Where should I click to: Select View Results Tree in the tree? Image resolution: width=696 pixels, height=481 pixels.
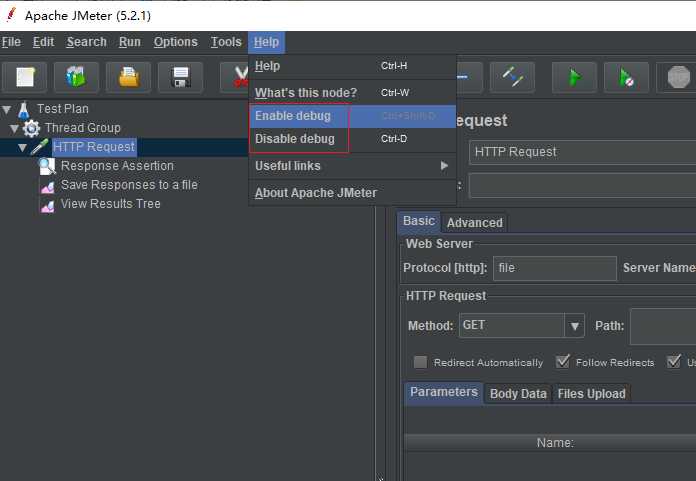coord(111,204)
